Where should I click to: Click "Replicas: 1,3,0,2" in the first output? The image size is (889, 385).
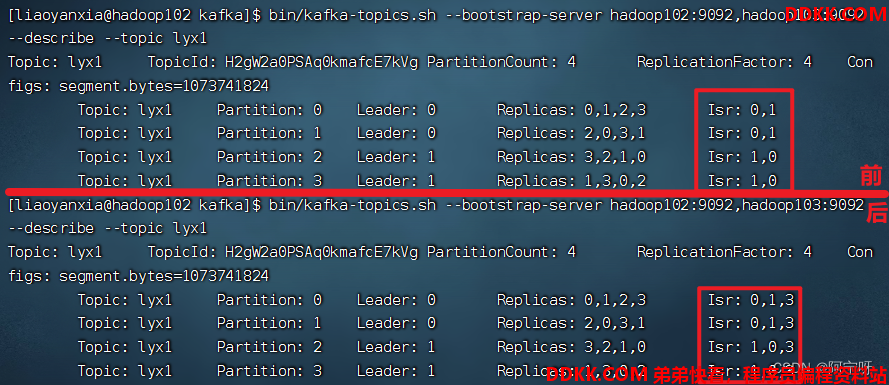[572, 181]
